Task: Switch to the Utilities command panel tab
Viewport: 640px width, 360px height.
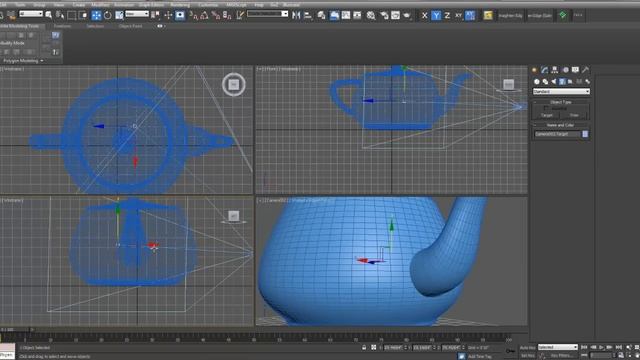Action: [585, 70]
